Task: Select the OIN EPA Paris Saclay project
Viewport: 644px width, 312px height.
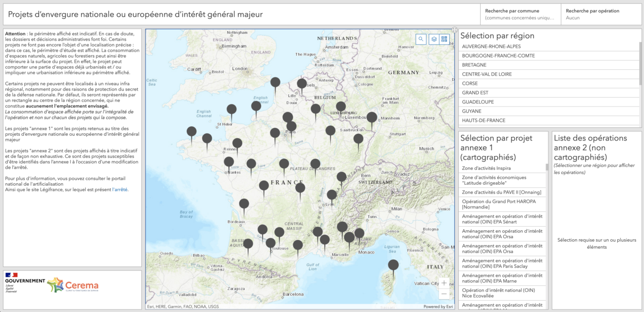Action: (502, 263)
